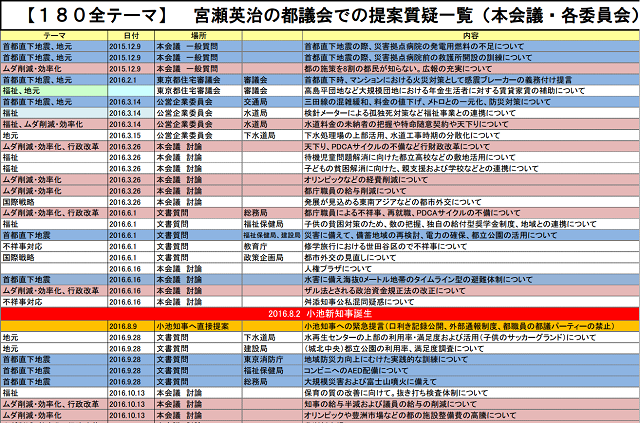Select the 水道料金の未納者の把握 content cell
Viewport: 640px width, 423px height.
point(471,124)
